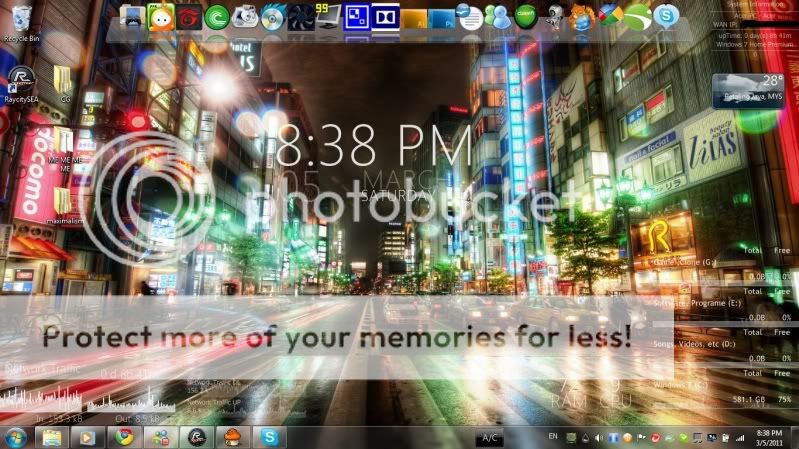The height and width of the screenshot is (449, 799).
Task: Open the two-people messenger dock icon
Action: coord(497,17)
